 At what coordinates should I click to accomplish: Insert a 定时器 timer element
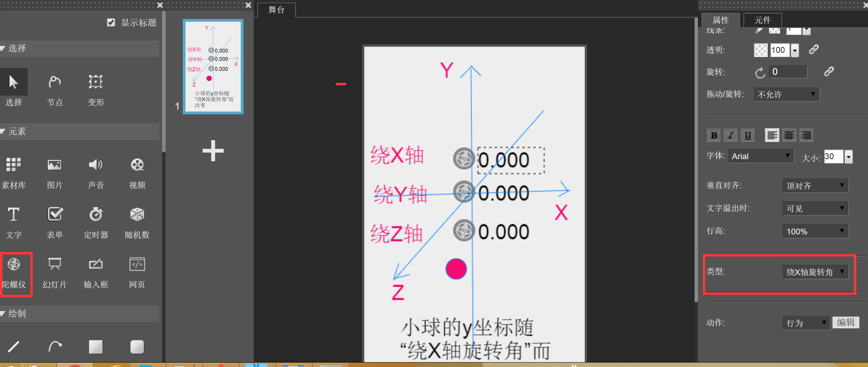(96, 222)
